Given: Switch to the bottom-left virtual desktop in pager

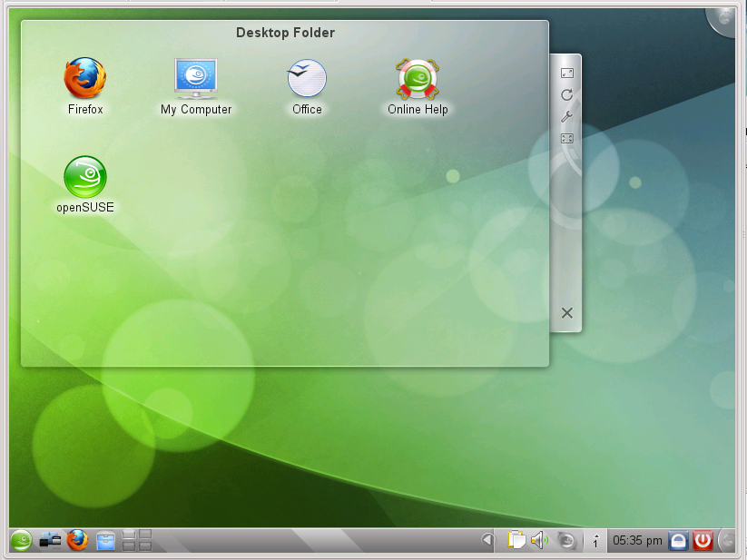Looking at the screenshot, I should pos(129,546).
